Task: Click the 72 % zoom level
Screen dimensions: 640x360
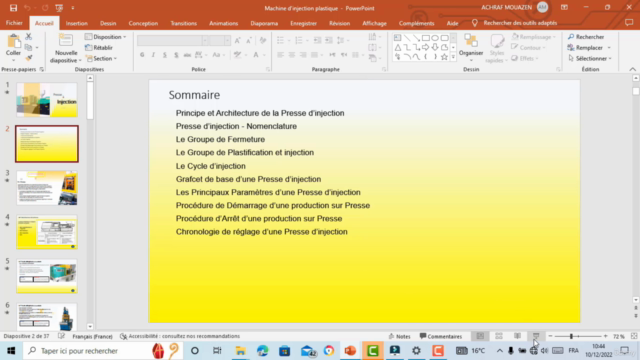Action: 619,336
